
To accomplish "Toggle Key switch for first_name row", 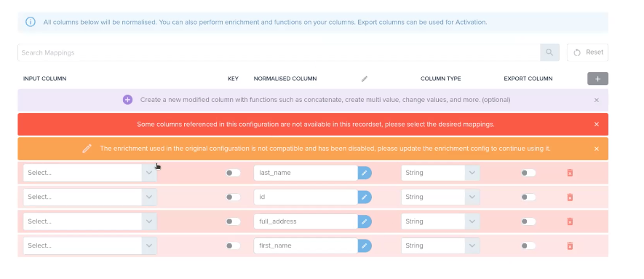I will click(x=233, y=246).
